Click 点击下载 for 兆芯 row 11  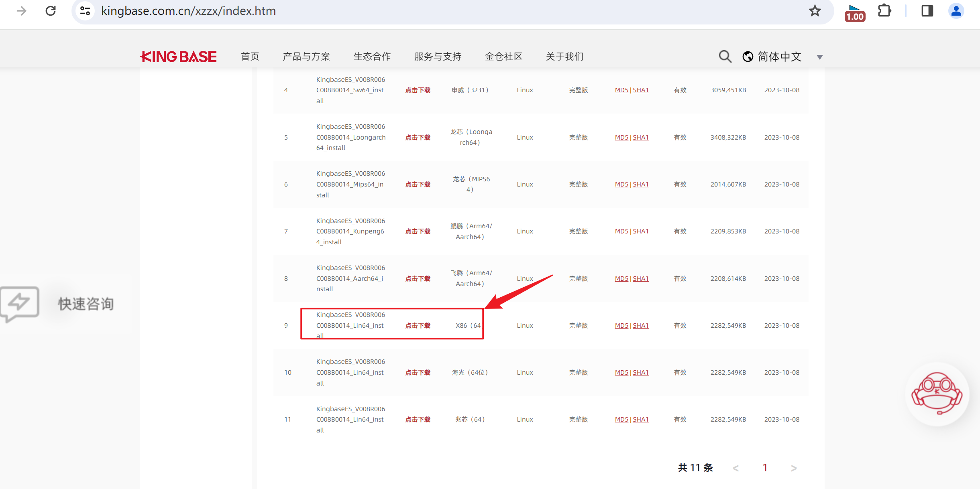pyautogui.click(x=418, y=419)
